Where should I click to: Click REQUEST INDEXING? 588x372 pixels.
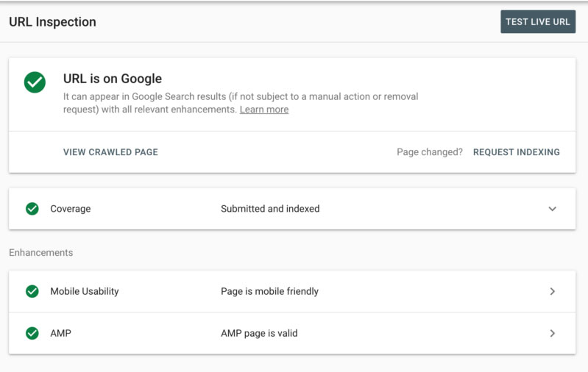[x=516, y=152]
